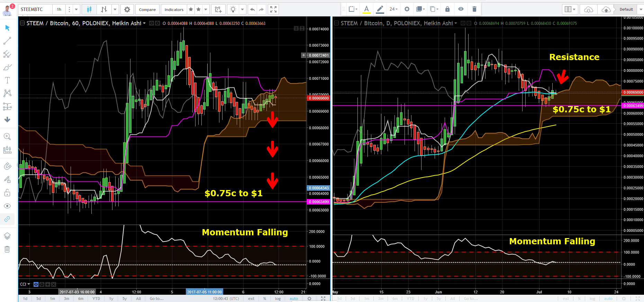The image size is (644, 302).
Task: Toggle stay in drawing mode pencil-lock
Action: pyautogui.click(x=7, y=179)
